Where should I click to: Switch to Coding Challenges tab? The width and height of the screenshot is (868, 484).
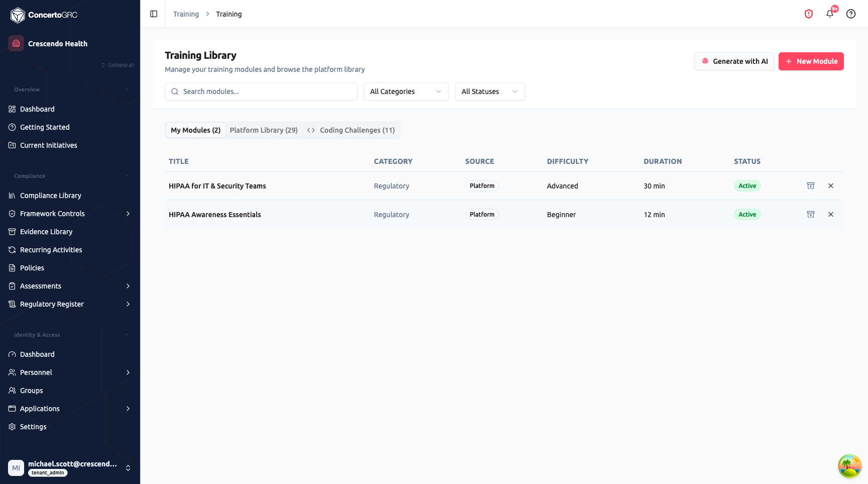(351, 130)
